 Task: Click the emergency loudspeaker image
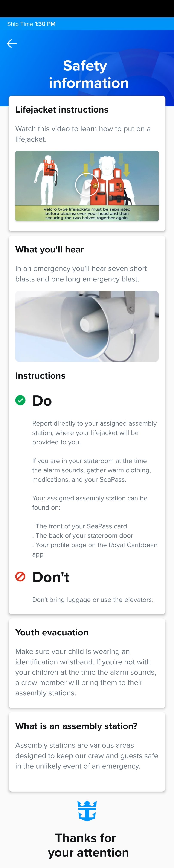87,326
